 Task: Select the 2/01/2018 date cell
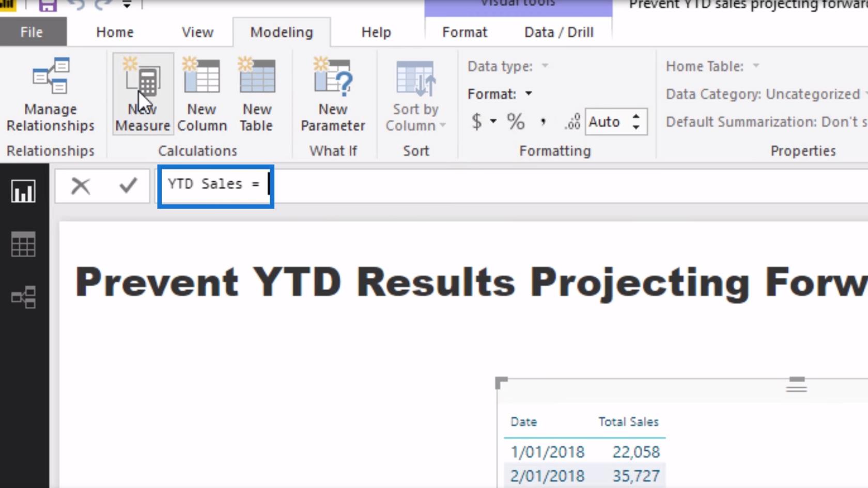(547, 476)
